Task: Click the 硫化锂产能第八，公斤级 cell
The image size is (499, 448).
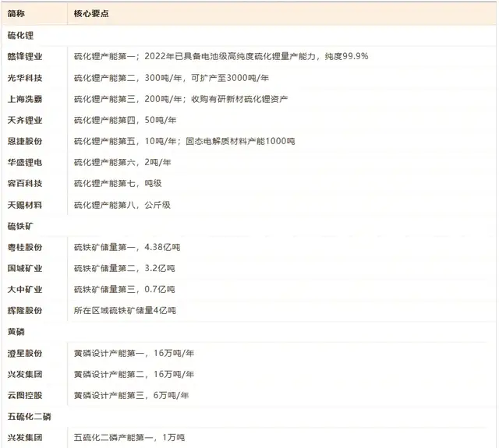Action: 122,205
